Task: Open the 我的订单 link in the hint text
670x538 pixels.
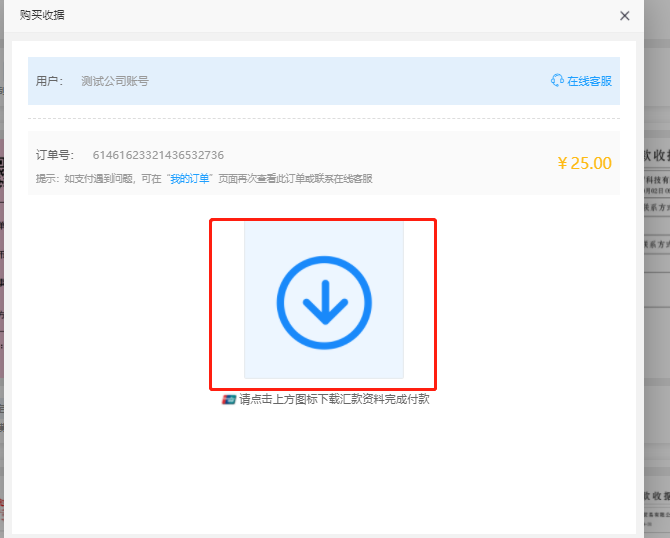Action: pos(190,179)
